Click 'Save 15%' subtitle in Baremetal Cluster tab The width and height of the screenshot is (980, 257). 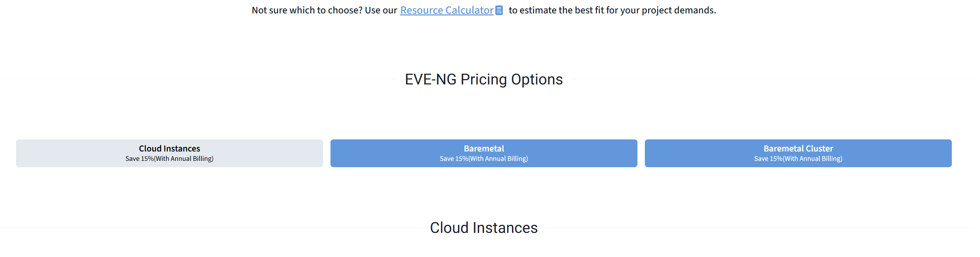[798, 158]
